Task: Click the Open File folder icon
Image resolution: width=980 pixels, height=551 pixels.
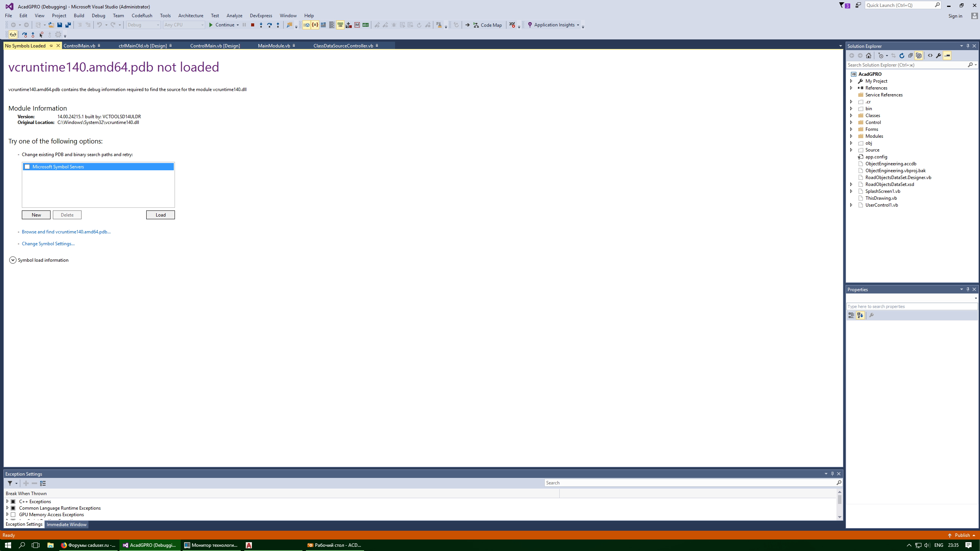Action: [x=51, y=25]
